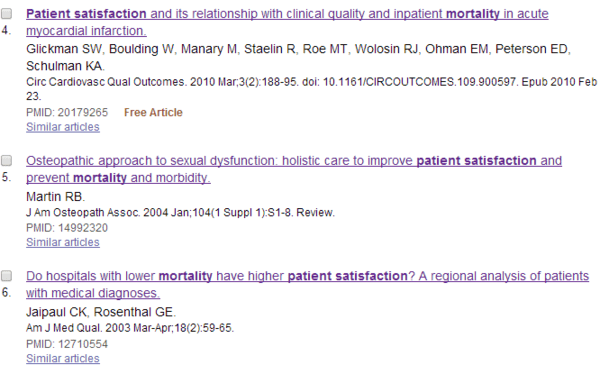600x365 pixels.
Task: Click Similar articles under PMID 20179265
Action: pos(63,127)
